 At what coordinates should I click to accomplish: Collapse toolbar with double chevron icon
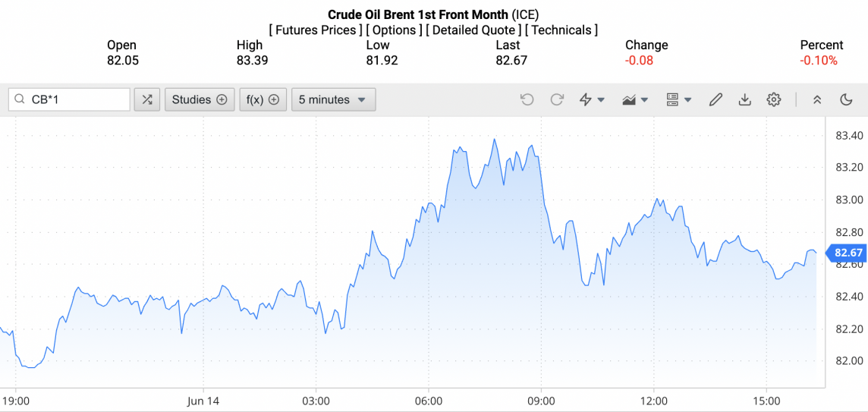click(x=817, y=99)
